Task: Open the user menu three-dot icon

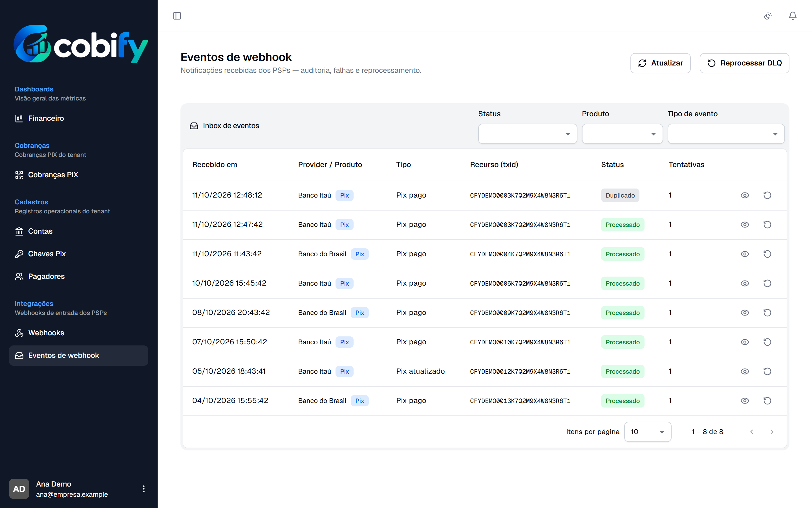Action: [144, 489]
